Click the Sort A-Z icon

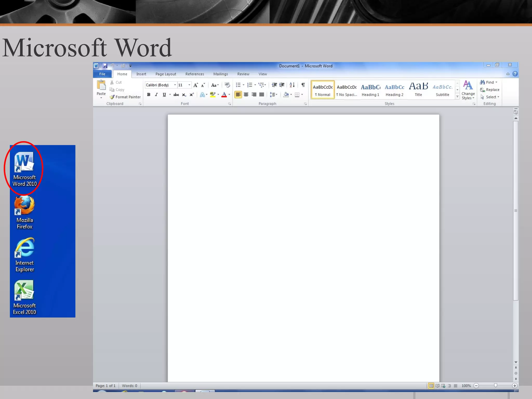pyautogui.click(x=292, y=85)
